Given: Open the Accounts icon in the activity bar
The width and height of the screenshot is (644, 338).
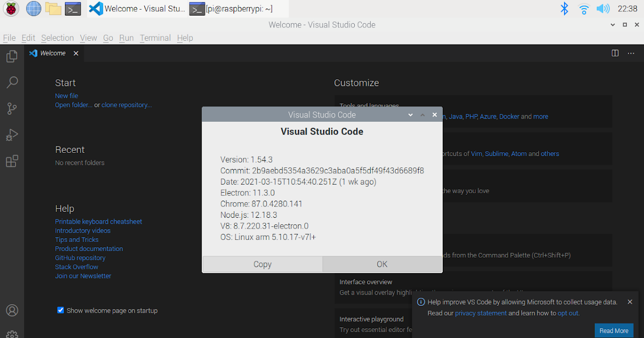Looking at the screenshot, I should point(12,310).
